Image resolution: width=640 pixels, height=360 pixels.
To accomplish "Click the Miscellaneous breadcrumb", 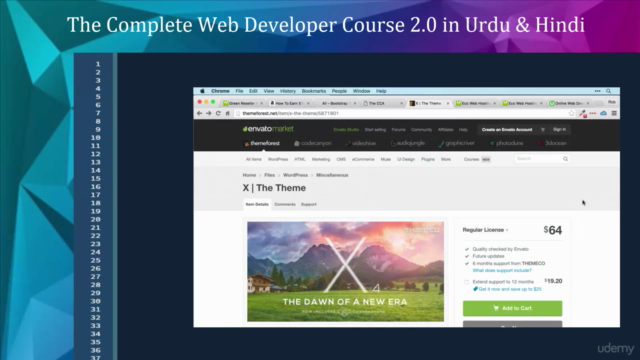I will tap(332, 175).
